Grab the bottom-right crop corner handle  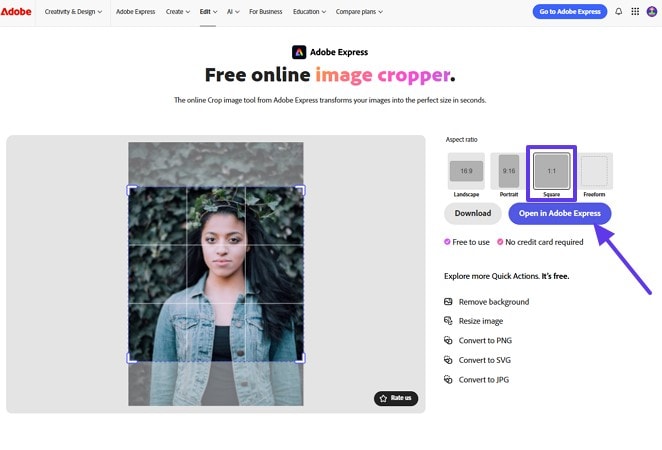pyautogui.click(x=300, y=358)
